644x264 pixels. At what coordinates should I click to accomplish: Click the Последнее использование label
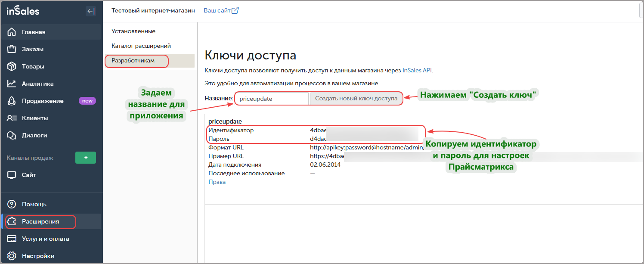[x=247, y=173]
